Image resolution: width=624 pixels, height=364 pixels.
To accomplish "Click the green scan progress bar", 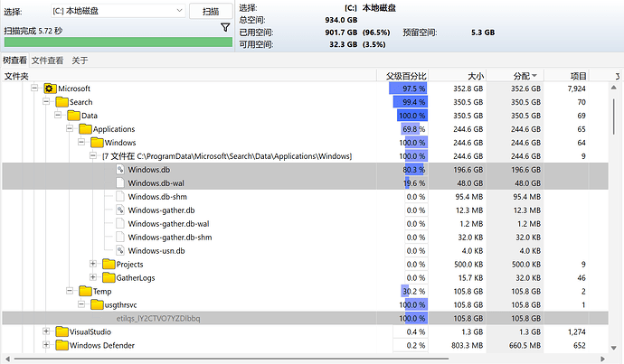I will coord(118,42).
